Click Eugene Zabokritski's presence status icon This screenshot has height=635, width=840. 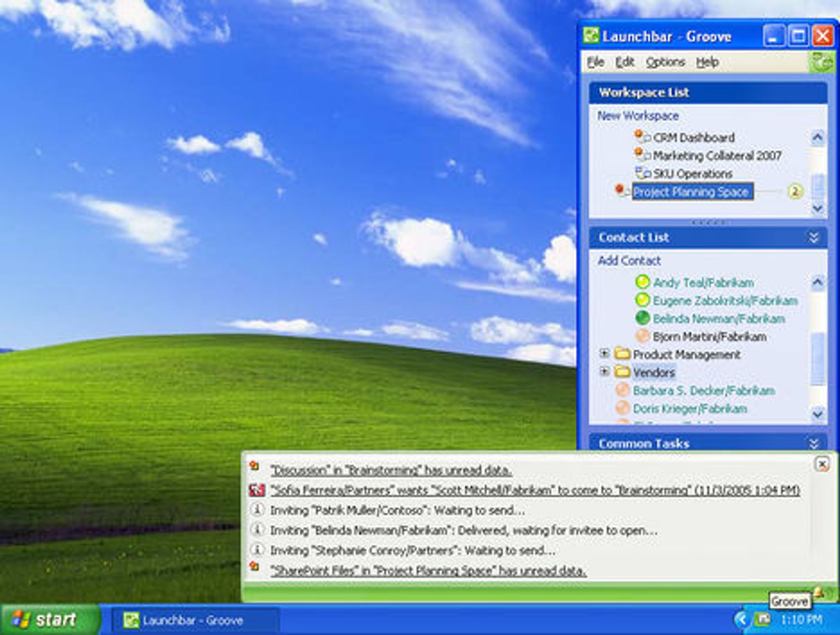click(642, 300)
